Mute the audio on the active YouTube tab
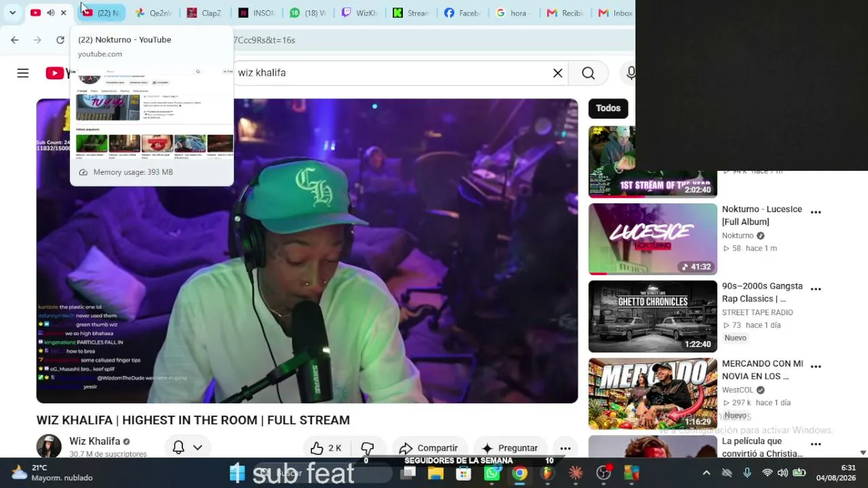Screen dimensions: 868x488 tap(50, 13)
